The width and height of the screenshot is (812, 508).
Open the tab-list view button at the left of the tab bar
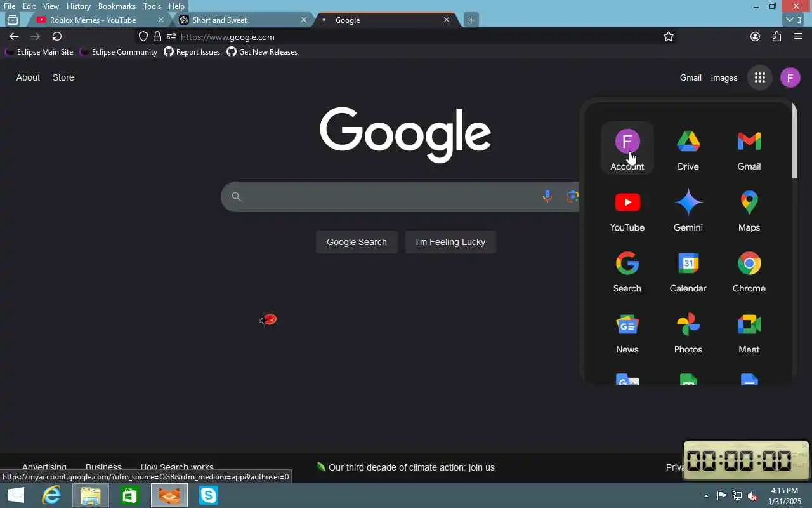click(x=13, y=20)
